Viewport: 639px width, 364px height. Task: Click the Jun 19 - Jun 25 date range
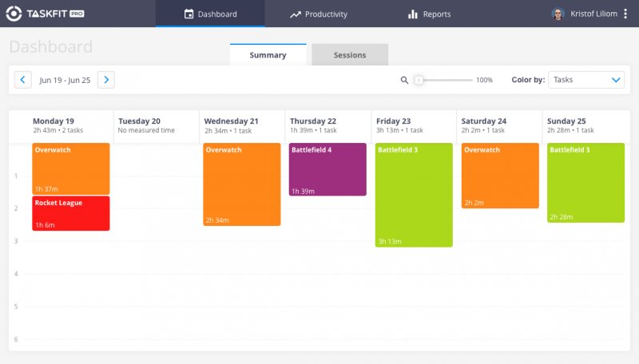click(65, 80)
